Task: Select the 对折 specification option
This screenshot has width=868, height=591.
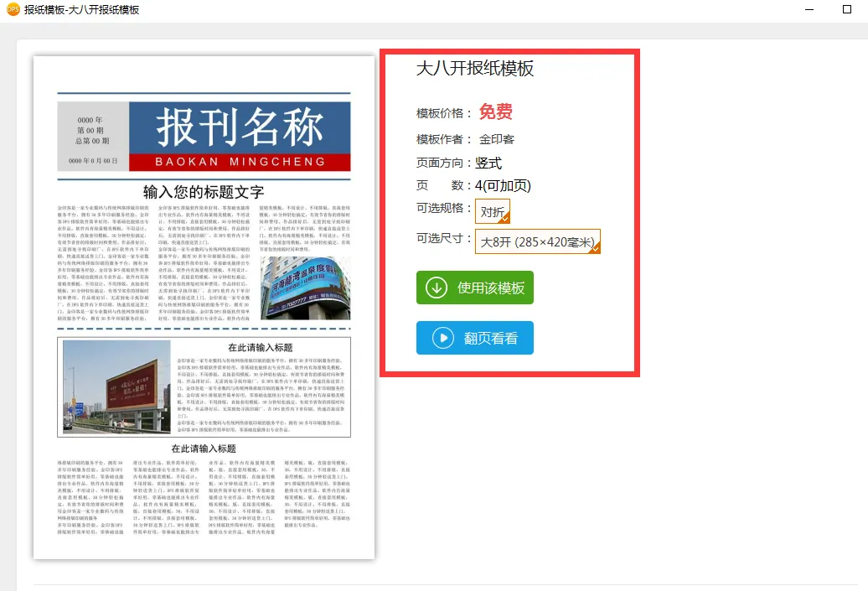Action: [x=492, y=211]
